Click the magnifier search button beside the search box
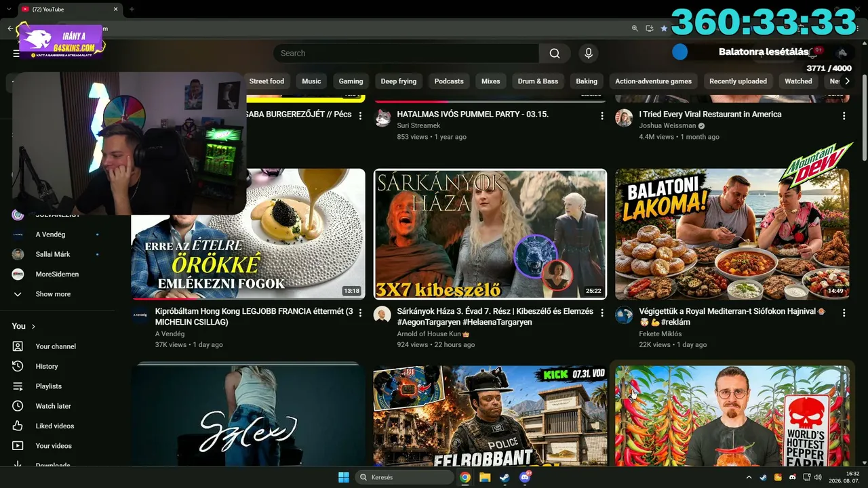The image size is (868, 488). [x=555, y=54]
